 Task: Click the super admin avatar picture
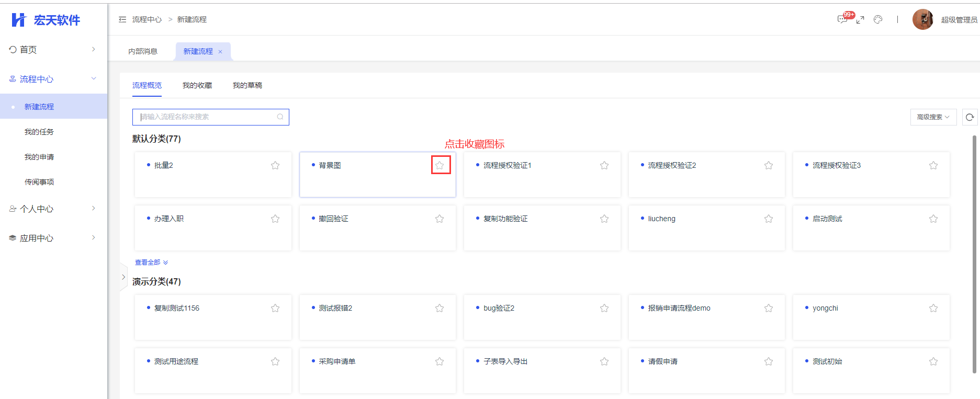922,19
